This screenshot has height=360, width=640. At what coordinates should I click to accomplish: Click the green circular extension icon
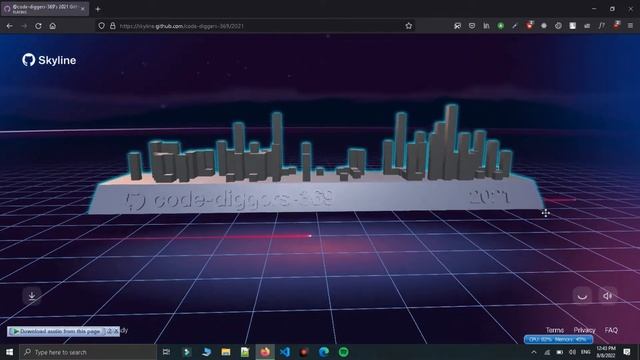(x=500, y=26)
